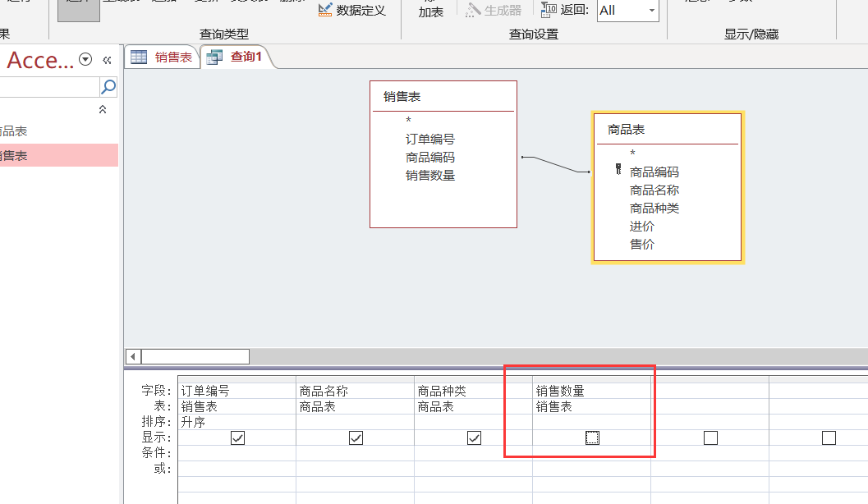Select 售价 in 商品表 field list

(642, 245)
